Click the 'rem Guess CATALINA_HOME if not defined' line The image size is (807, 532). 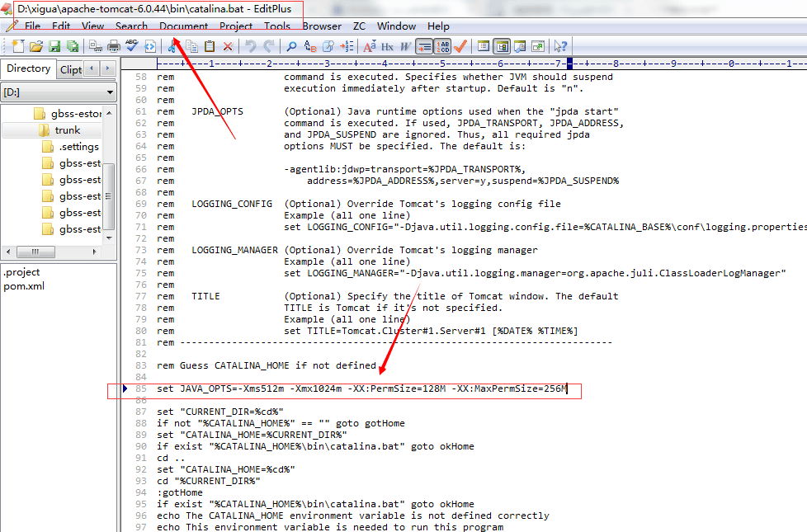pyautogui.click(x=267, y=366)
